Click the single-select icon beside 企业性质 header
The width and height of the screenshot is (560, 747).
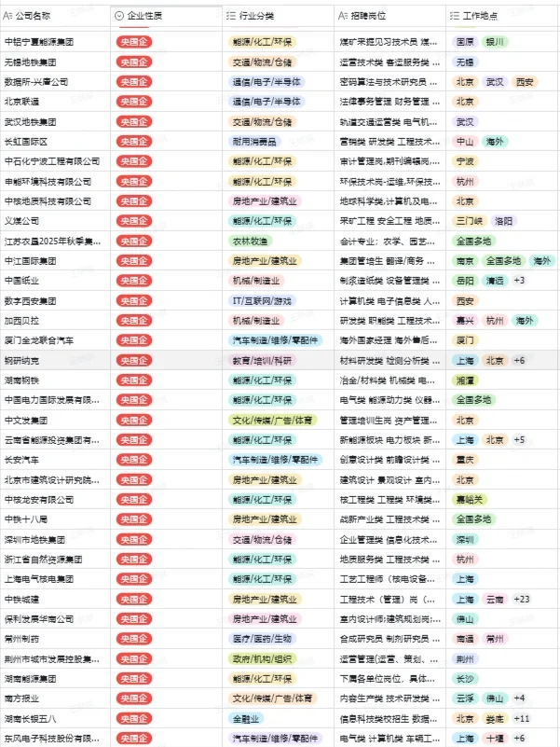point(119,16)
